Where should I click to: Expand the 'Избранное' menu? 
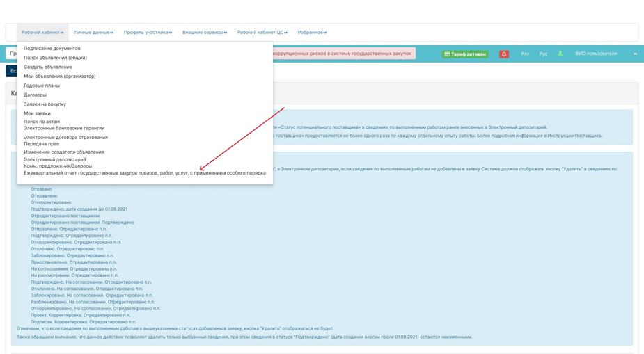click(312, 33)
